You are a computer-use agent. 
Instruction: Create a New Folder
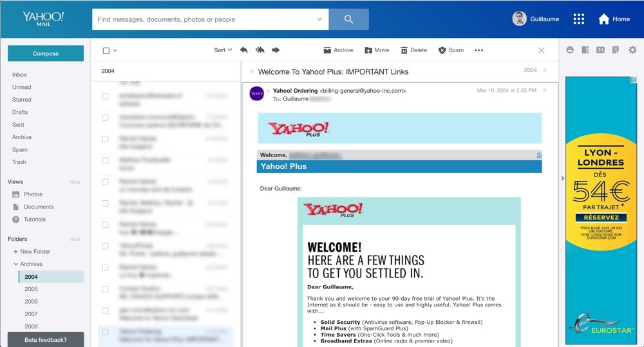(x=32, y=251)
